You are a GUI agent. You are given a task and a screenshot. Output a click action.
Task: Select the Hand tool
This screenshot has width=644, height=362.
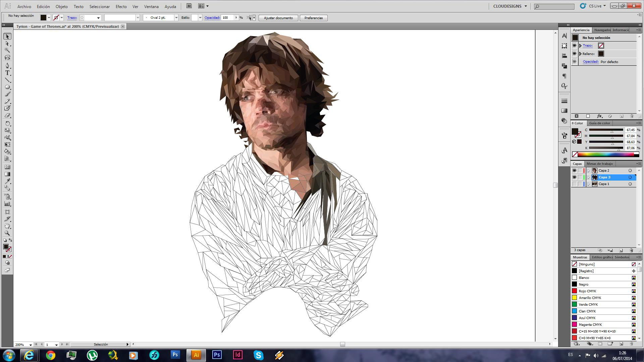pyautogui.click(x=7, y=226)
